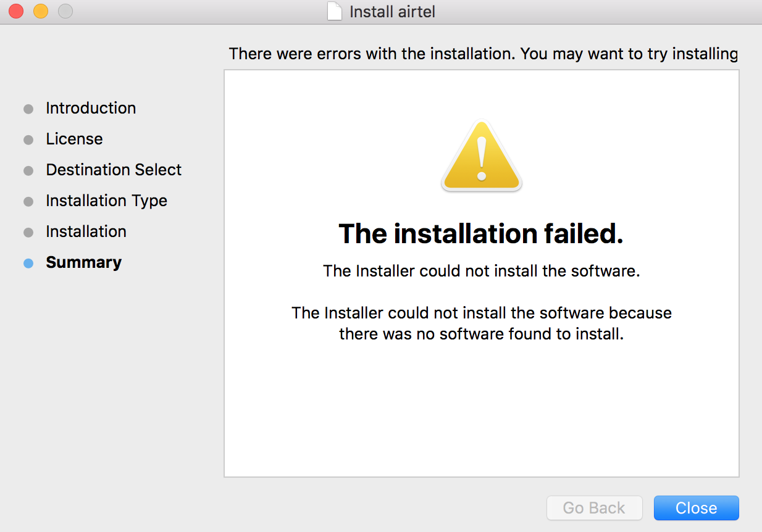Screen dimensions: 762x532
Task: Select the Destination Select step label
Action: pos(114,170)
